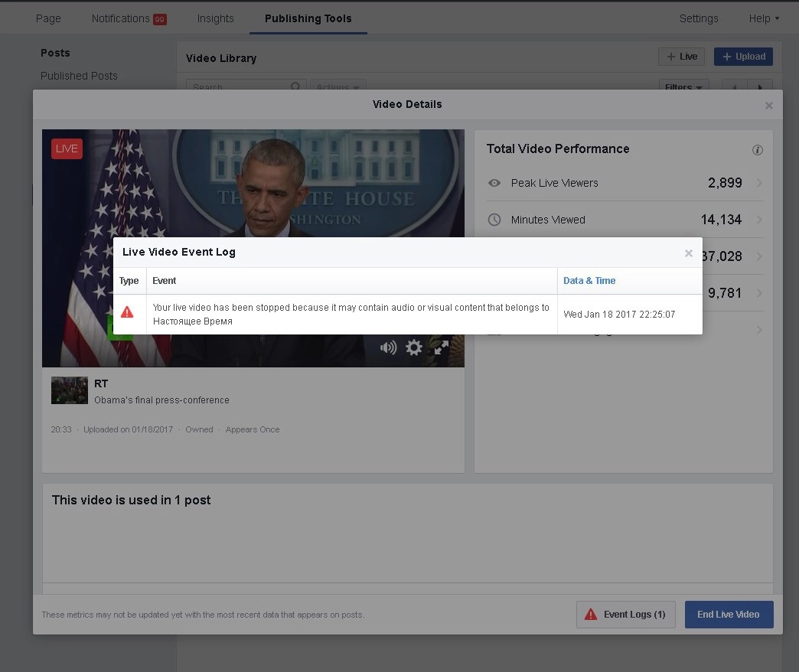The image size is (799, 672).
Task: Click the video volume speaker icon
Action: (388, 348)
